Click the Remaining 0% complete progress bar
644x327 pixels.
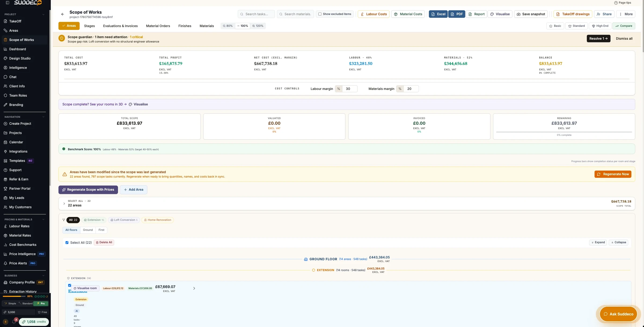click(x=564, y=132)
